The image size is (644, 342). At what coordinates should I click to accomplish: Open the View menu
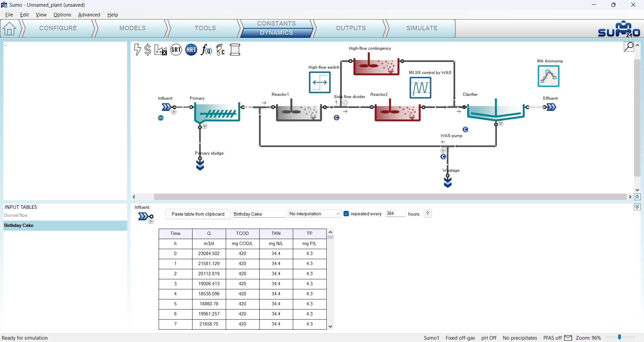(x=41, y=15)
